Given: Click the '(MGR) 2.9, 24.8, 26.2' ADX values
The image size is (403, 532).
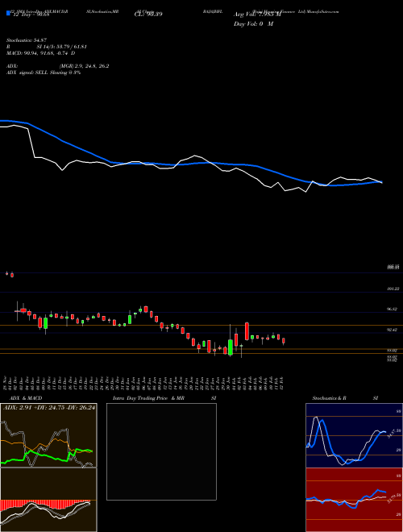Looking at the screenshot, I should coord(84,66).
